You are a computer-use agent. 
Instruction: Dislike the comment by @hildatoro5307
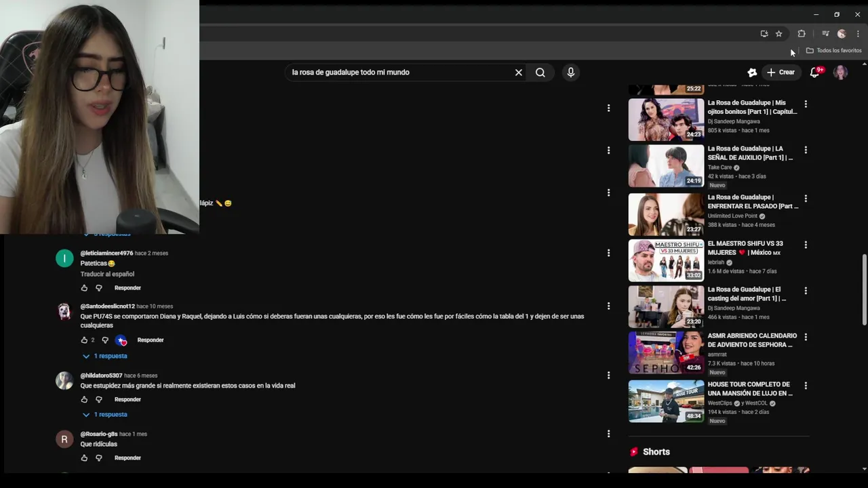click(x=98, y=400)
